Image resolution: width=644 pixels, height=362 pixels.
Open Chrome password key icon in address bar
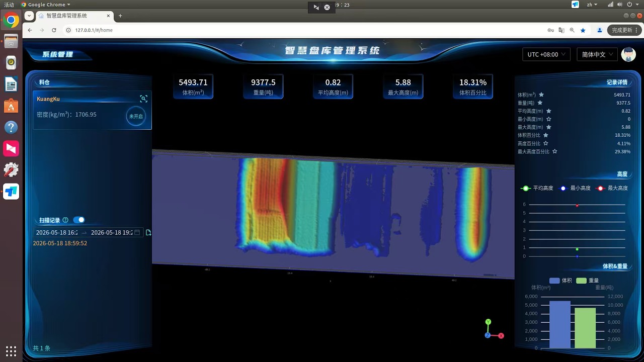550,30
